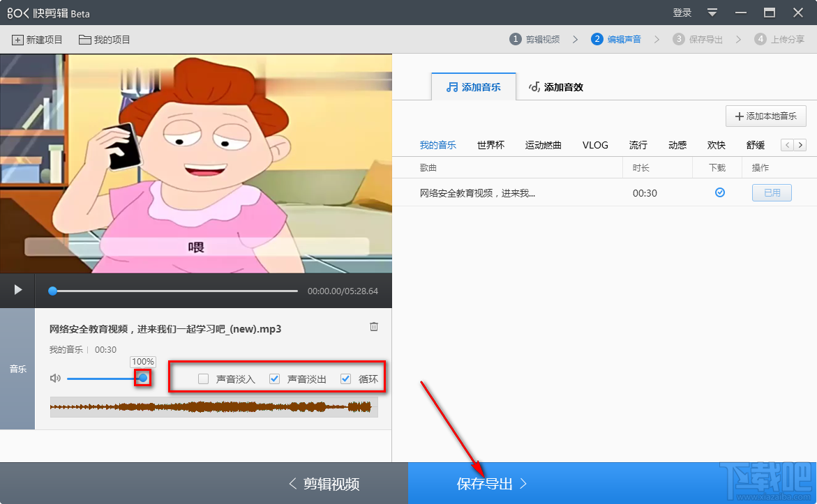This screenshot has height=504, width=817.
Task: Click the 已用 button for the song
Action: pos(771,193)
